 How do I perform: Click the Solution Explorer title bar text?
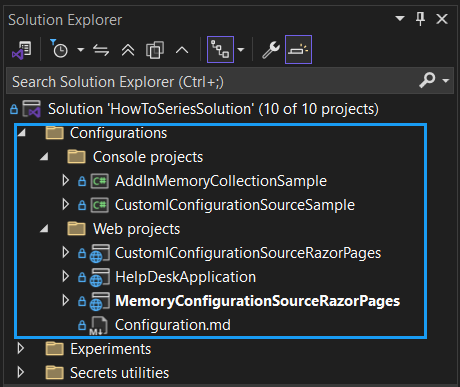[x=65, y=20]
